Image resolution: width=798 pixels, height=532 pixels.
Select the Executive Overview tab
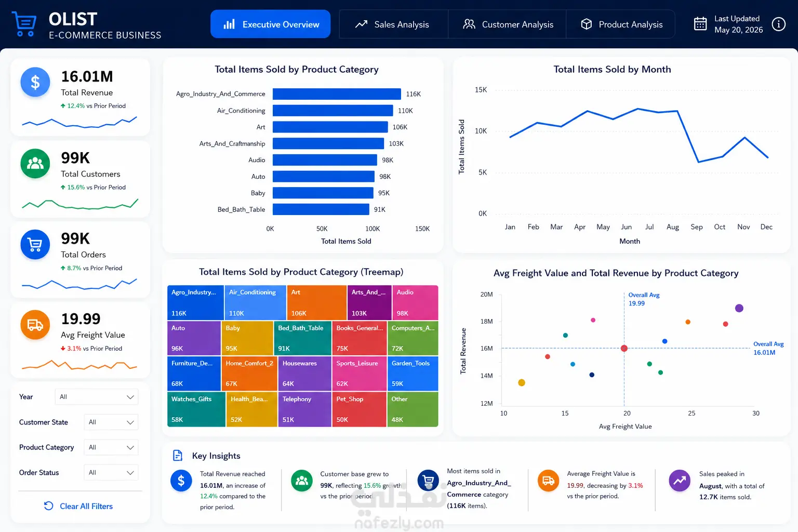coord(270,24)
